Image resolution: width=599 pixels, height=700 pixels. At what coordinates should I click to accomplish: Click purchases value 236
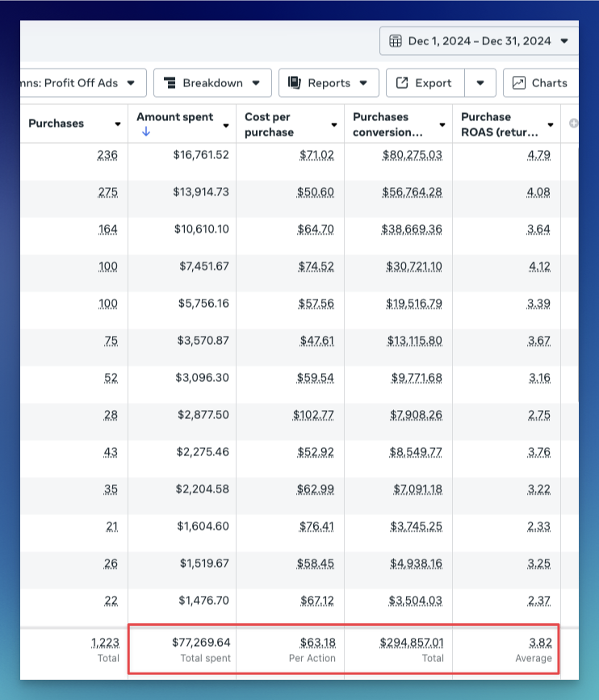pos(107,155)
